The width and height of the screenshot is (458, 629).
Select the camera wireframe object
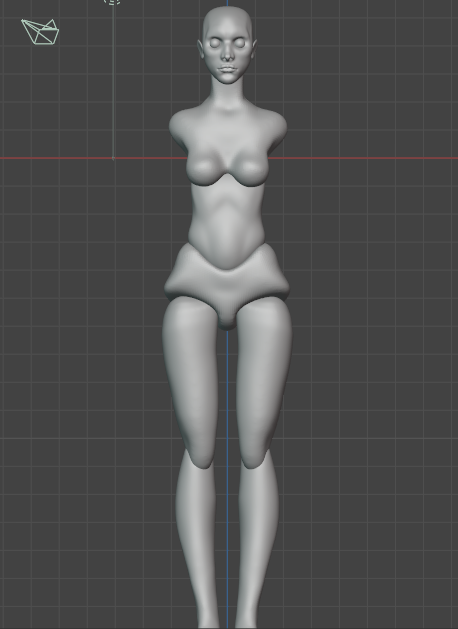[40, 32]
